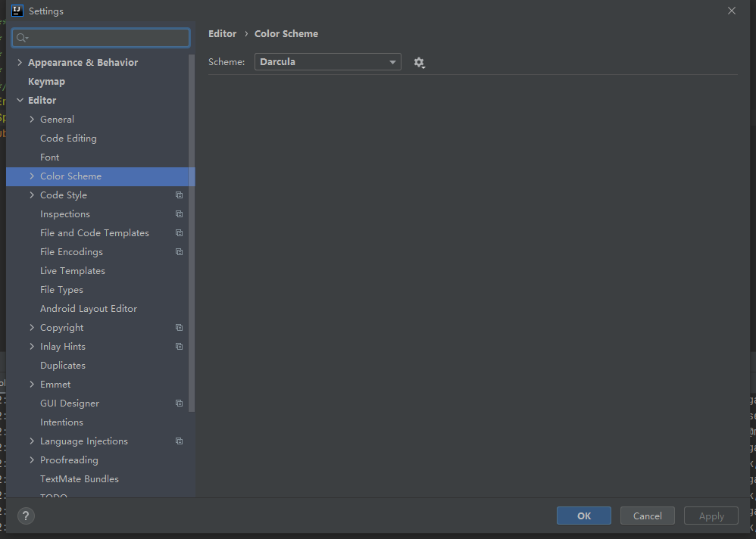Image resolution: width=756 pixels, height=539 pixels.
Task: Collapse the Editor tree node
Action: (x=20, y=100)
